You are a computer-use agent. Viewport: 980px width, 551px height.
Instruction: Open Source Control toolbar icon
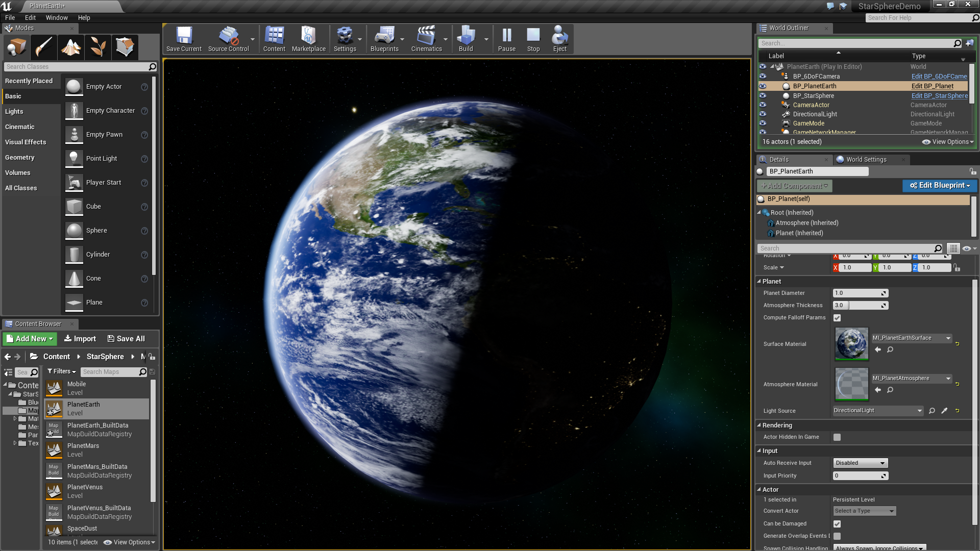[229, 39]
